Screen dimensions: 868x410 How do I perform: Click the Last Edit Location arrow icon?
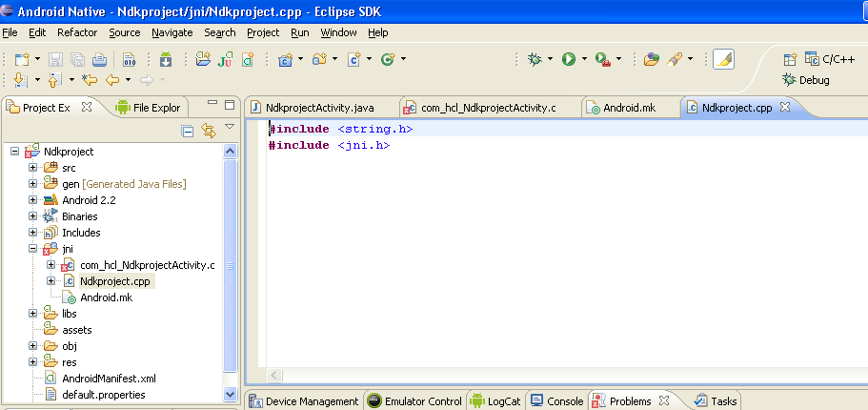(x=90, y=80)
